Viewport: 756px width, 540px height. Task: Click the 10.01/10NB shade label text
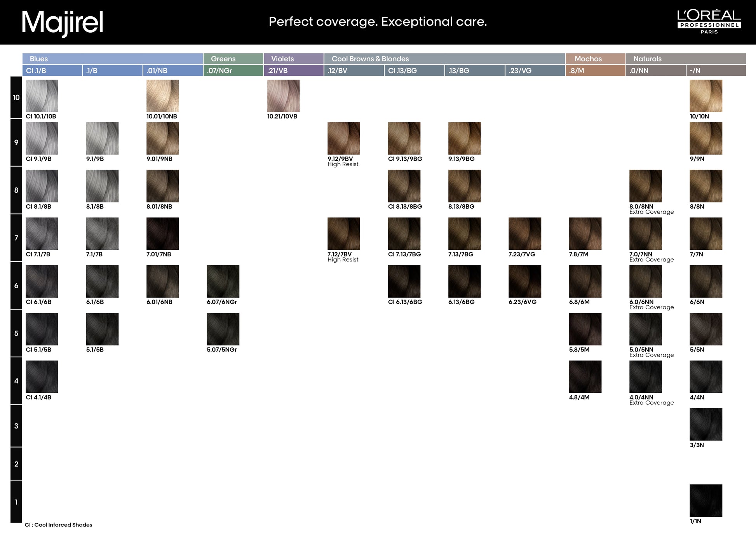(x=162, y=117)
